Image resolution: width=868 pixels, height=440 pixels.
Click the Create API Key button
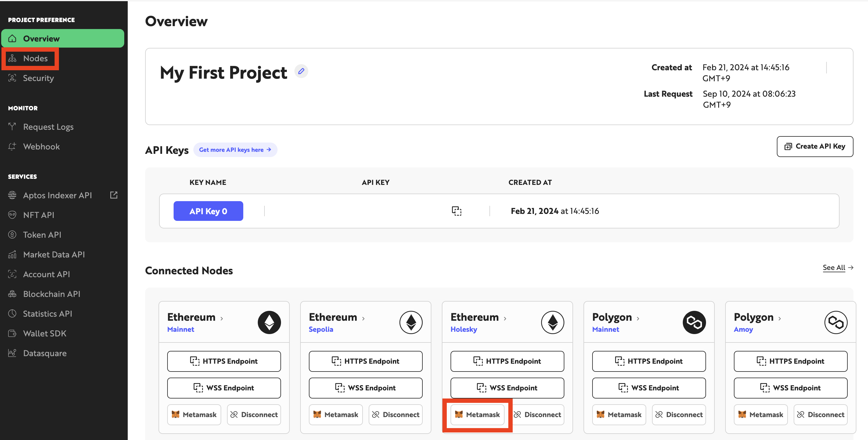[x=815, y=146]
